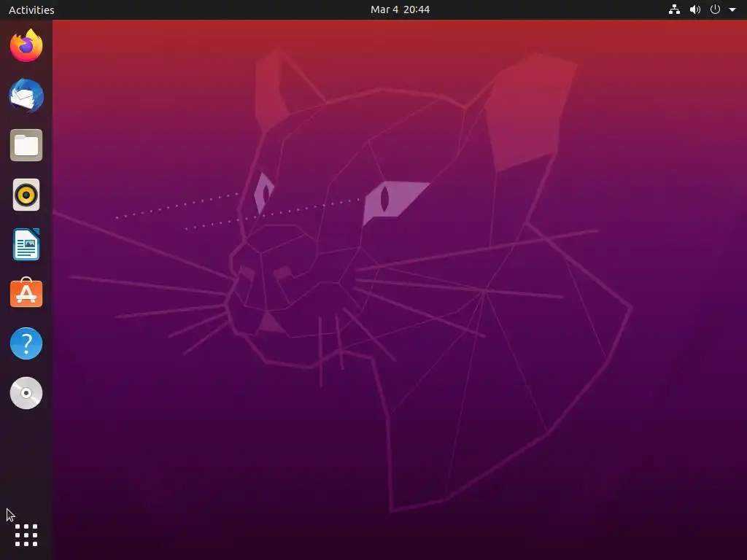Open the Activities overview
This screenshot has width=747, height=560.
31,9
